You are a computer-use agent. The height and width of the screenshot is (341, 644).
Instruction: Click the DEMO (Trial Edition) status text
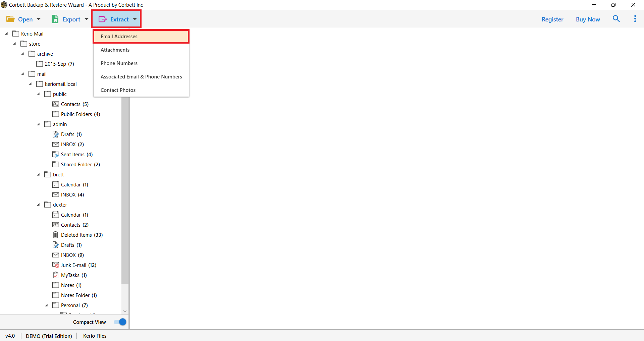pyautogui.click(x=49, y=336)
